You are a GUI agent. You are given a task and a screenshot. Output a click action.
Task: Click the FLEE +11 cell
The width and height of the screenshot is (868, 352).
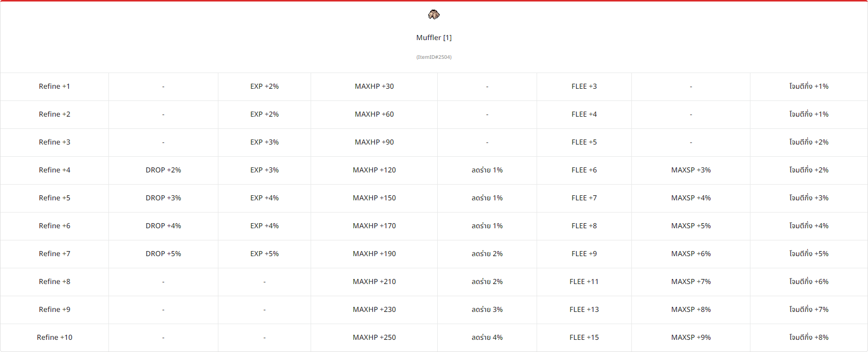pos(584,282)
